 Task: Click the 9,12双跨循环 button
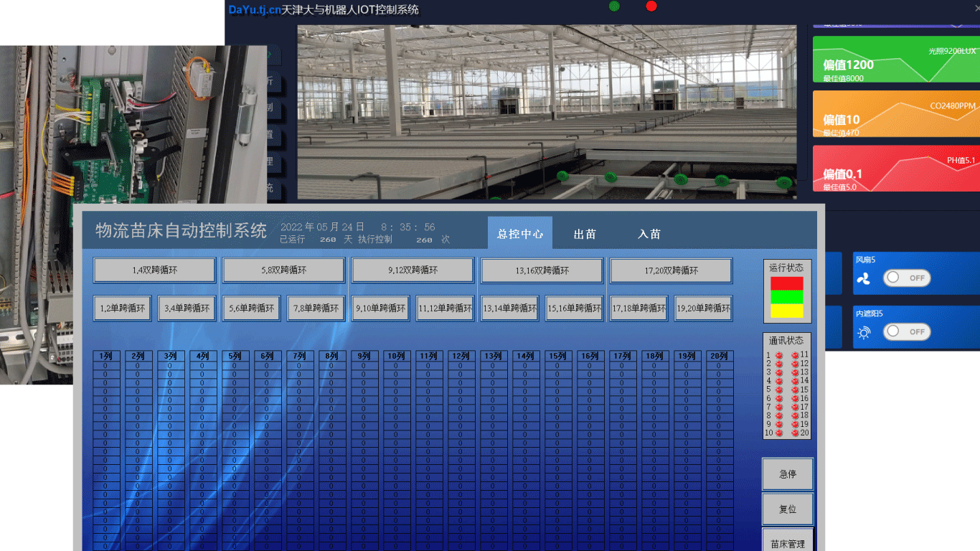point(413,270)
